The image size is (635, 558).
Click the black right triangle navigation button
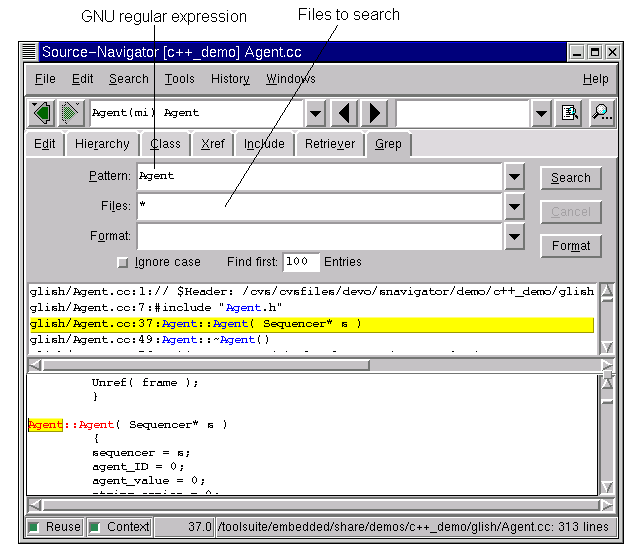coord(374,113)
